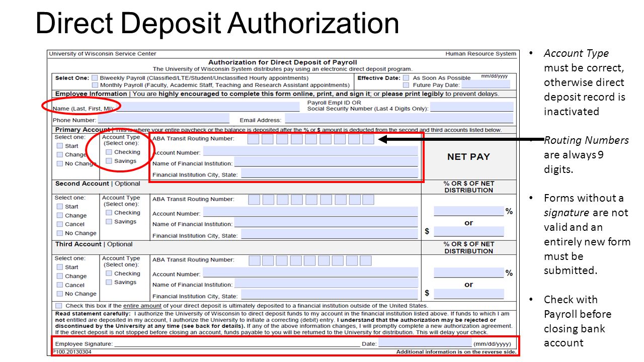Select Start under Third Account
Image resolution: width=644 pixels, height=362 pixels.
(x=60, y=267)
